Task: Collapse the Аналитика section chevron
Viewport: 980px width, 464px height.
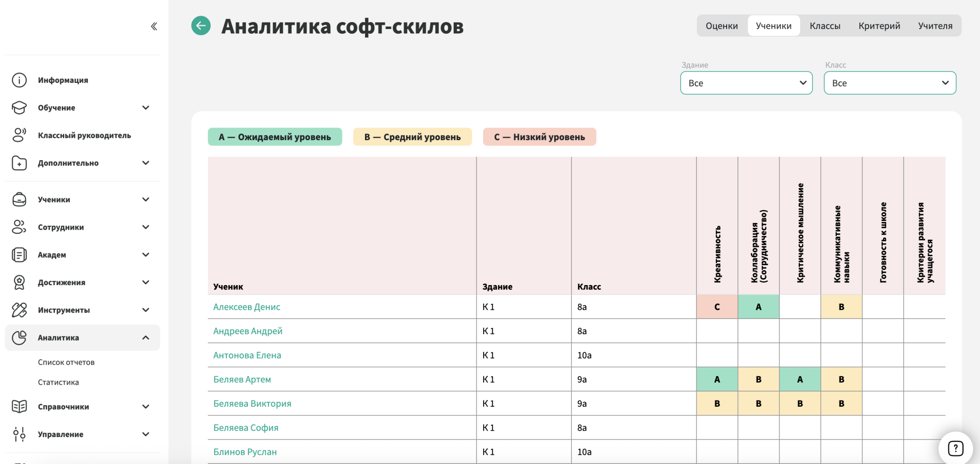Action: point(146,338)
